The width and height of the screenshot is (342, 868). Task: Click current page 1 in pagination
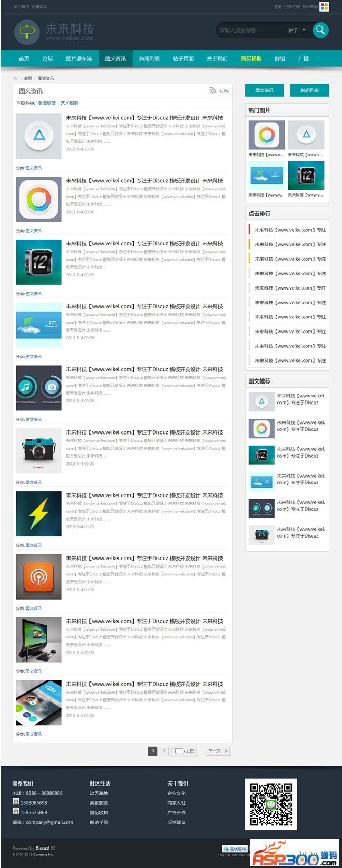click(153, 751)
